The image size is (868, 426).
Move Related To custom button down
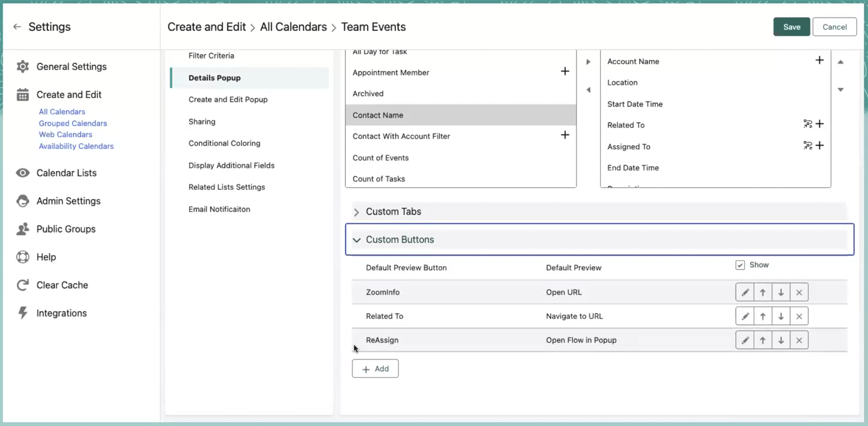pos(781,316)
